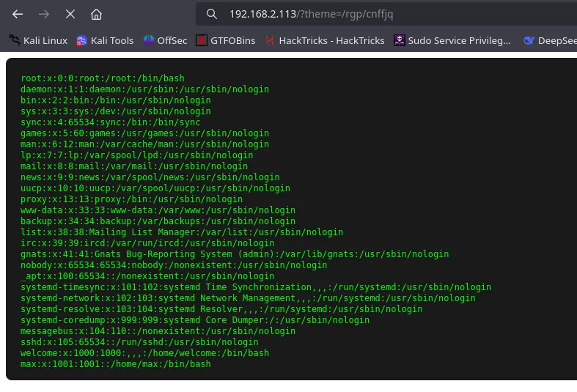Screen dimensions: 577x392
Task: Click the sshd:x:105:65534 entry line
Action: (139, 342)
